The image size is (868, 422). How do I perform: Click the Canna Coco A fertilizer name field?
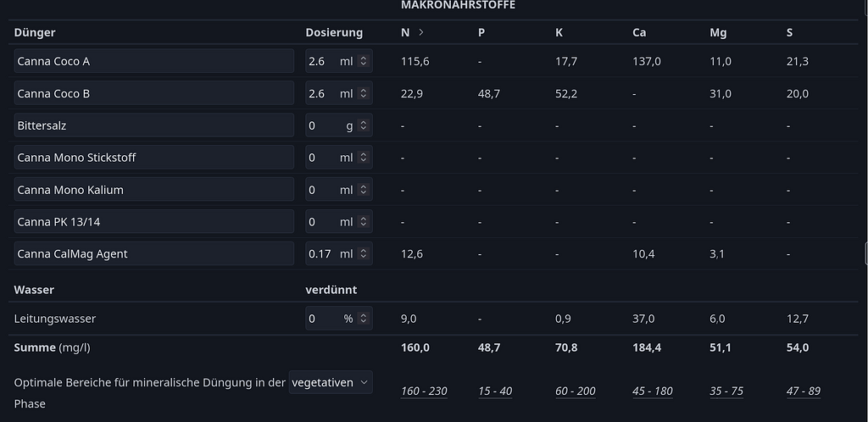154,61
